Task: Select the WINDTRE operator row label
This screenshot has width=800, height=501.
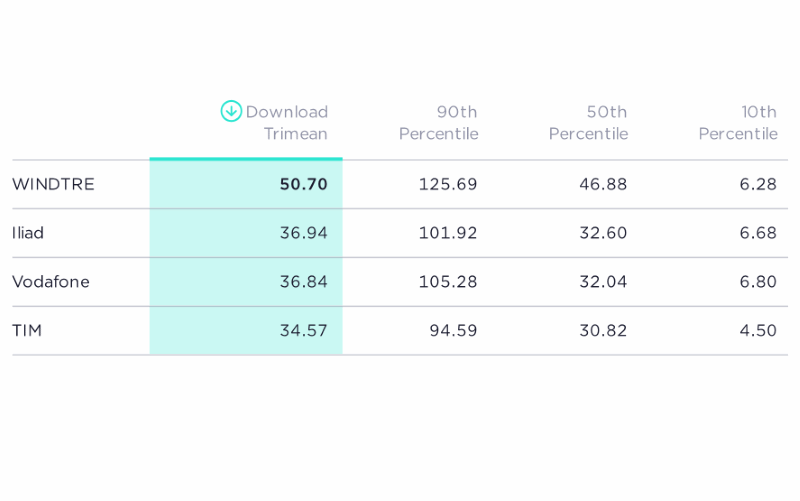Action: 53,184
